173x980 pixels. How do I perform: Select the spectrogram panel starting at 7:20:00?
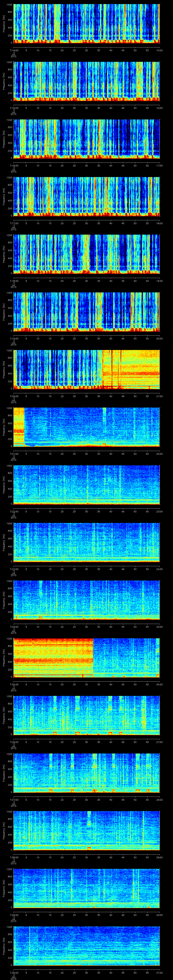click(87, 369)
